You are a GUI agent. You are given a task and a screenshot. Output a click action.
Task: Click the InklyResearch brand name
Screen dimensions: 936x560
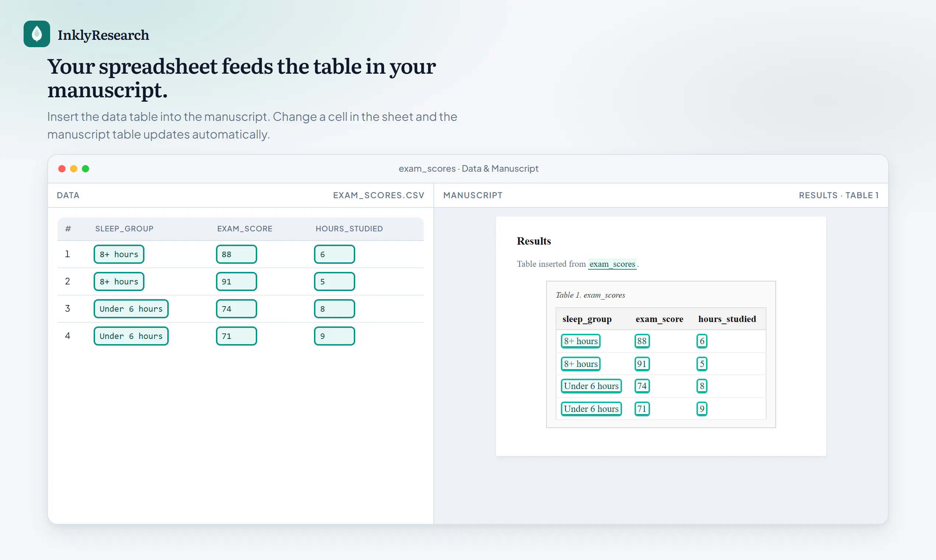[103, 35]
